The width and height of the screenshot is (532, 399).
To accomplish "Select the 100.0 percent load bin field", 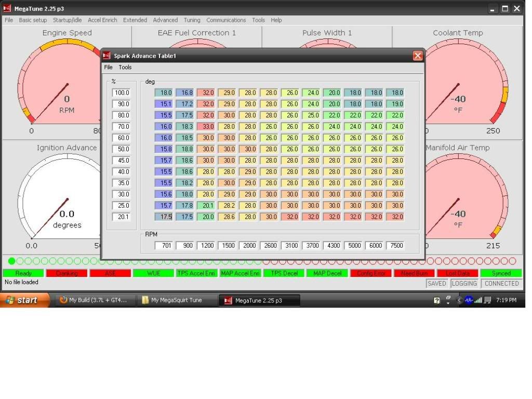I will (x=121, y=93).
